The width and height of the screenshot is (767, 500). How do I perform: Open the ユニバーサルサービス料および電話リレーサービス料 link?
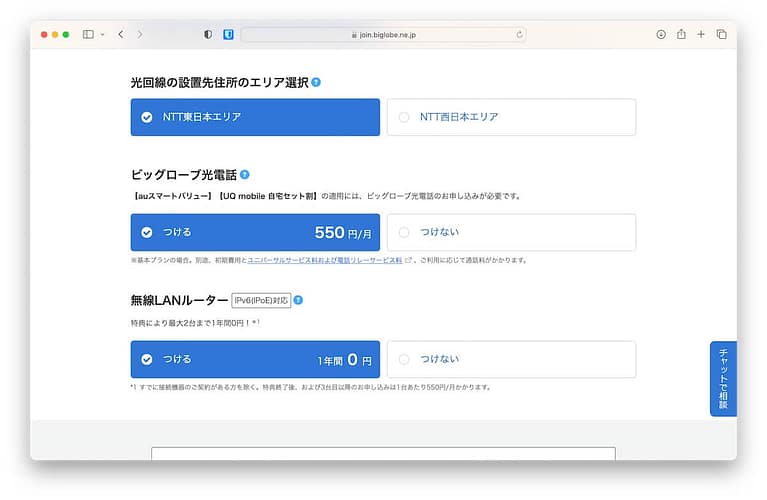coord(325,260)
